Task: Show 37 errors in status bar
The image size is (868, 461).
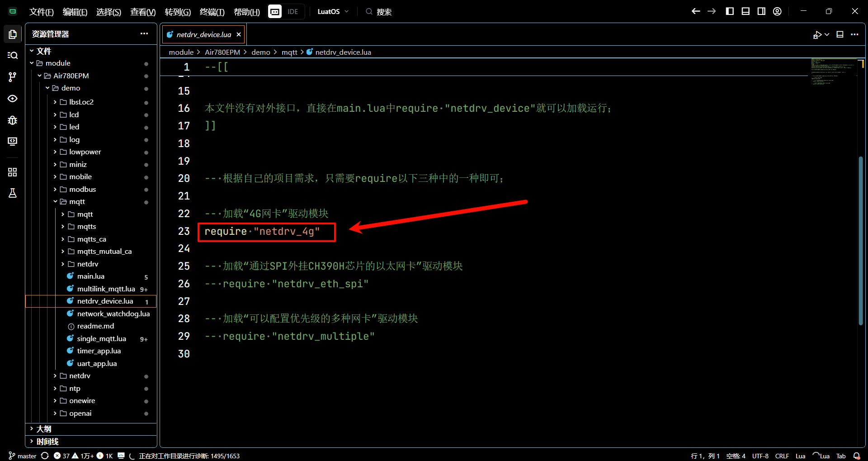Action: point(61,456)
